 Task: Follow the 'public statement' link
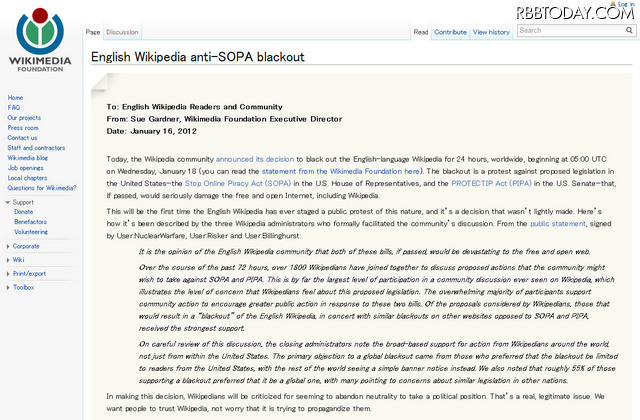click(x=558, y=224)
